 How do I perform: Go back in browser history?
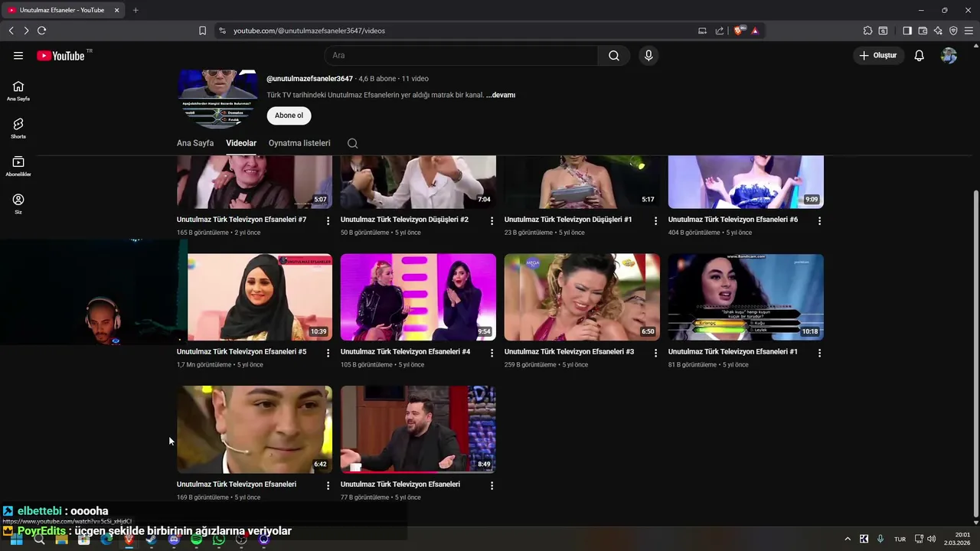11,31
